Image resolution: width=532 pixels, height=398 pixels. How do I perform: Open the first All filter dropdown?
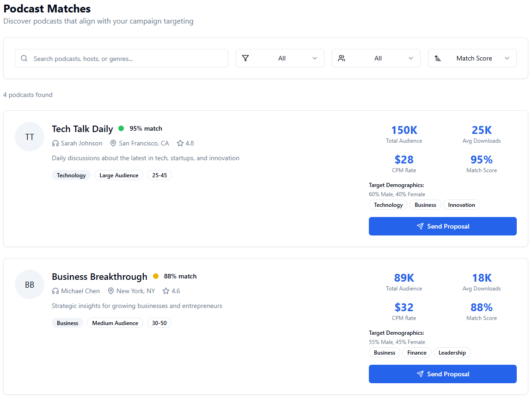click(x=280, y=58)
